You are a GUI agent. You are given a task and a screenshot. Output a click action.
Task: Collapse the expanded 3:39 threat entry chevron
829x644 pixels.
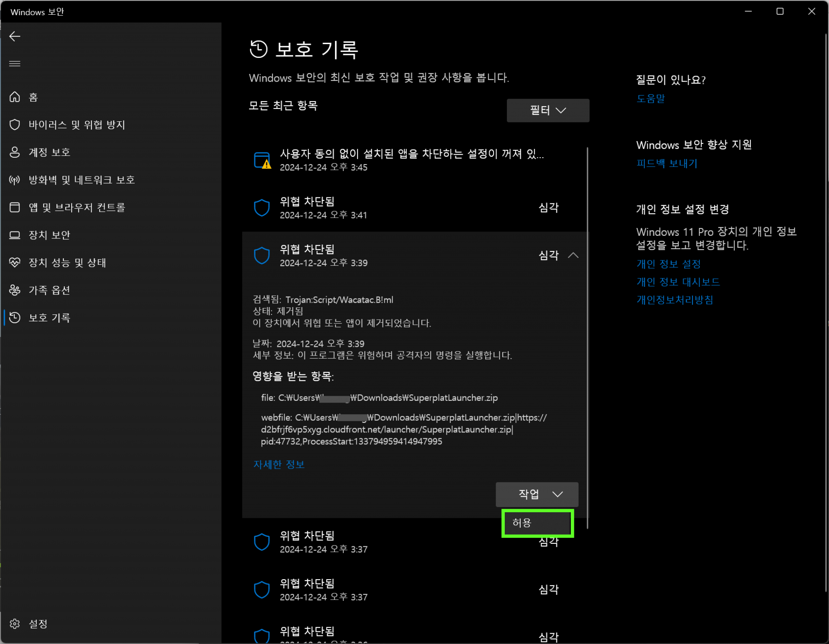pos(573,256)
